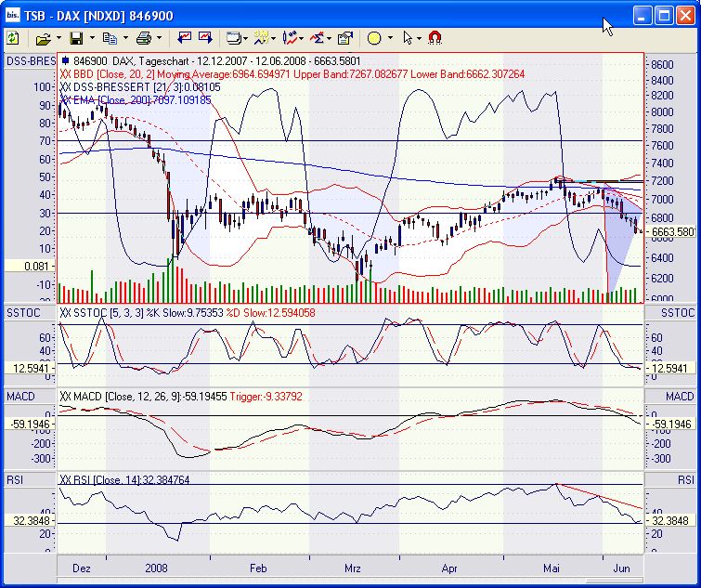This screenshot has width=701, height=588.
Task: Expand the indicators dropdown arrow
Action: click(329, 39)
